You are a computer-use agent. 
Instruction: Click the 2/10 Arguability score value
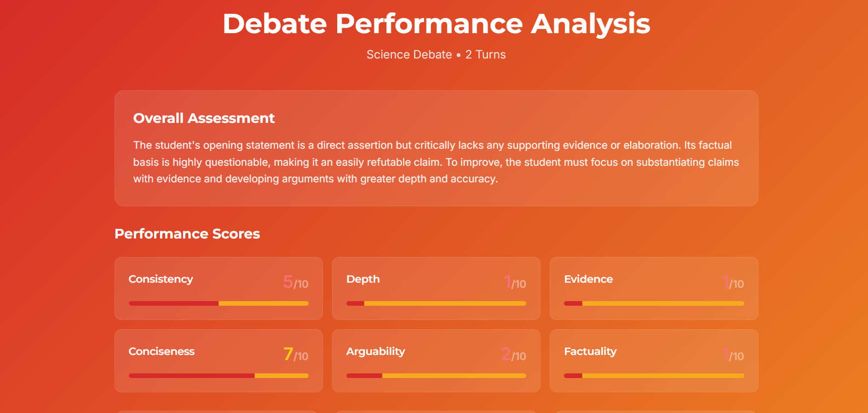coord(513,355)
